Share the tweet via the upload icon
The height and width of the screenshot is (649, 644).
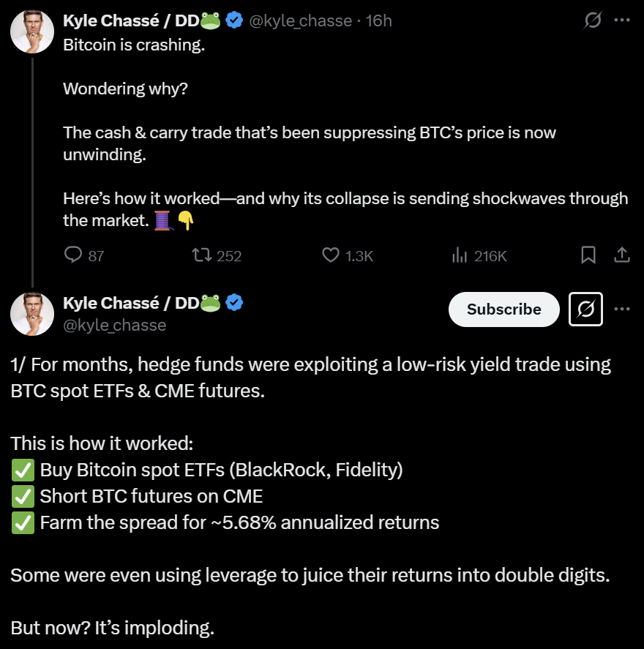tap(621, 255)
